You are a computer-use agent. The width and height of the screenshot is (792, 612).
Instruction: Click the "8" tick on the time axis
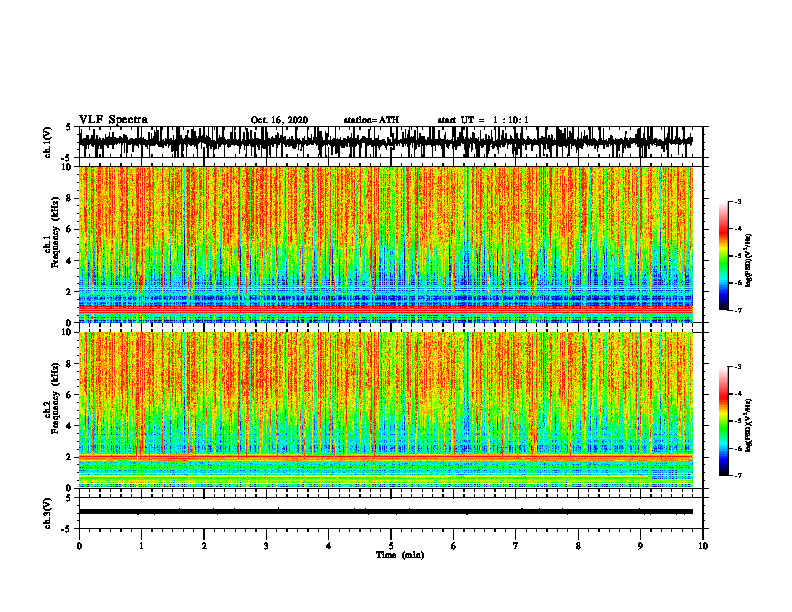pos(578,546)
